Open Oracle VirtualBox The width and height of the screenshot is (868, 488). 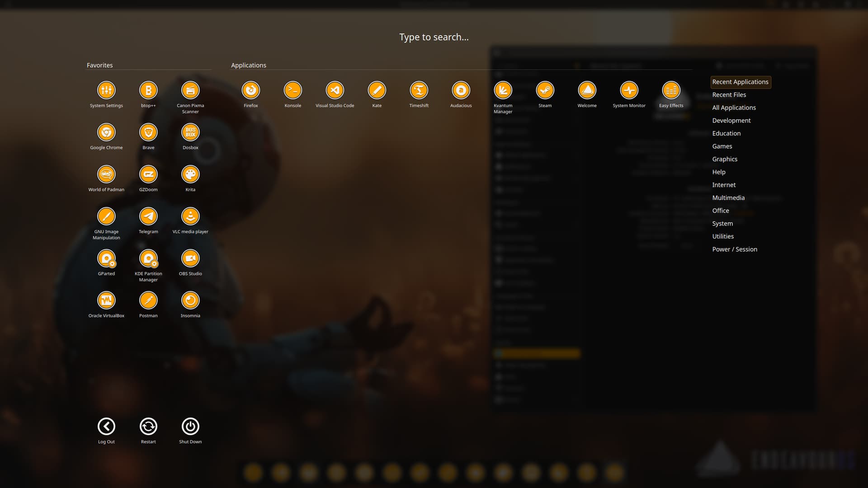106,300
